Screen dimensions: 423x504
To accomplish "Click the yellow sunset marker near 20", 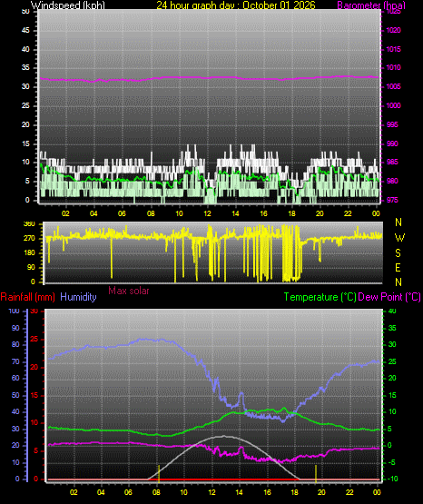I will (316, 473).
